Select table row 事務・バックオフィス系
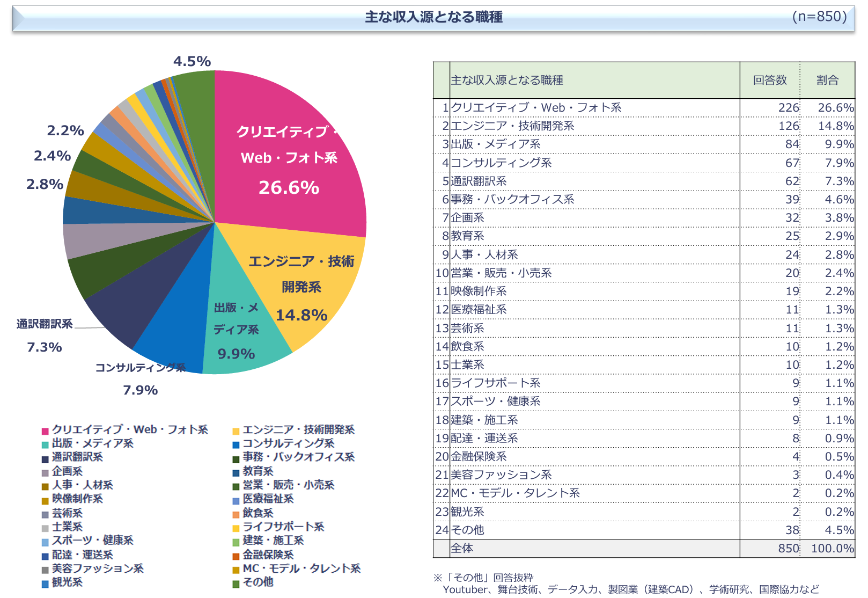This screenshot has height=598, width=868. pyautogui.click(x=644, y=200)
